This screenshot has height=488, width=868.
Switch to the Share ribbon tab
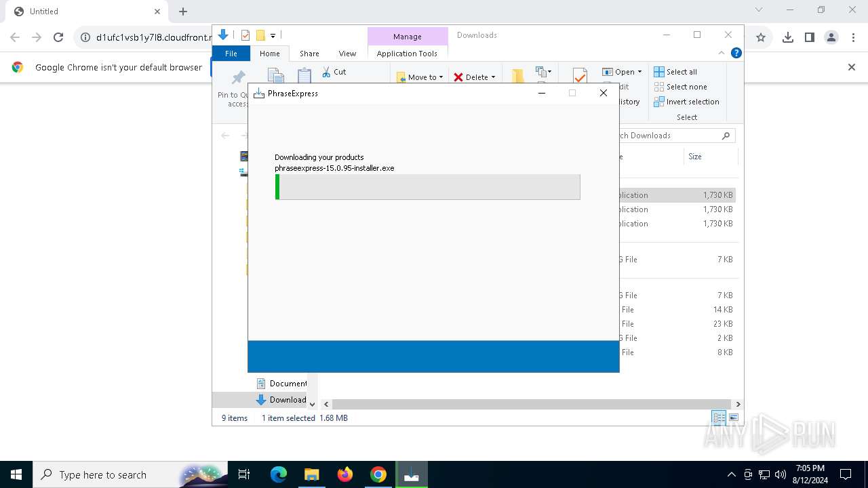pyautogui.click(x=309, y=54)
